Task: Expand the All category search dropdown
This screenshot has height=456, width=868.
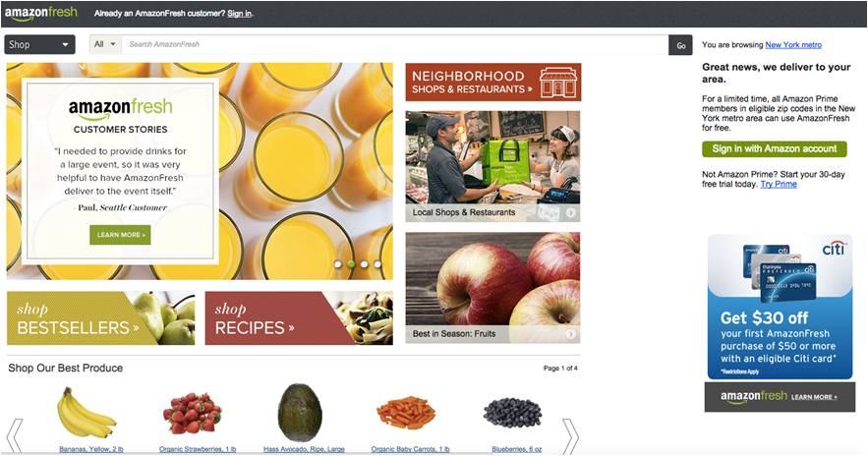Action: tap(105, 44)
